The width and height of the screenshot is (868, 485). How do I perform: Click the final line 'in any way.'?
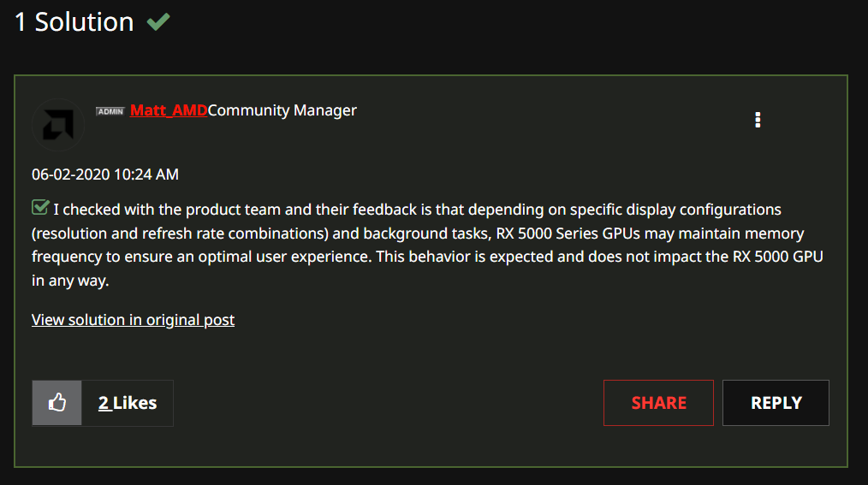[70, 281]
